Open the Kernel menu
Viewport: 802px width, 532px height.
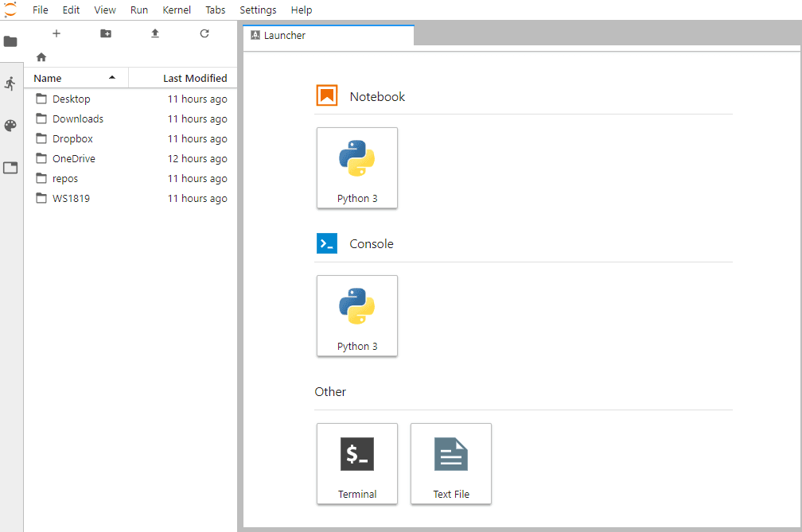click(177, 10)
